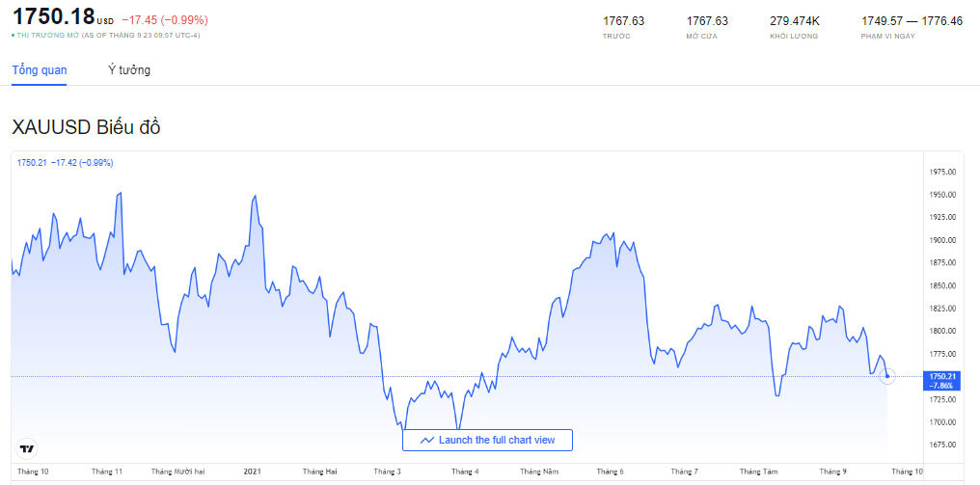The width and height of the screenshot is (980, 485).
Task: Click the MỞ CỬA open price value
Action: coord(707,20)
